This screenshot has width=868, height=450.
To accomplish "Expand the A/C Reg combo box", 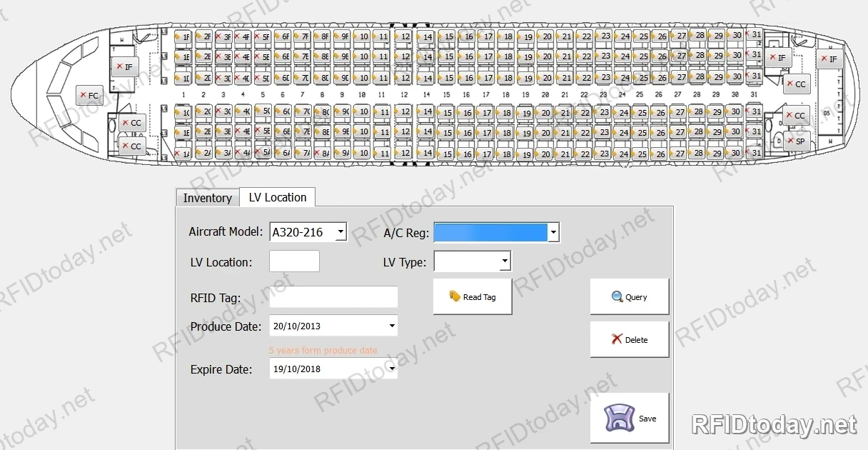I will (x=553, y=232).
